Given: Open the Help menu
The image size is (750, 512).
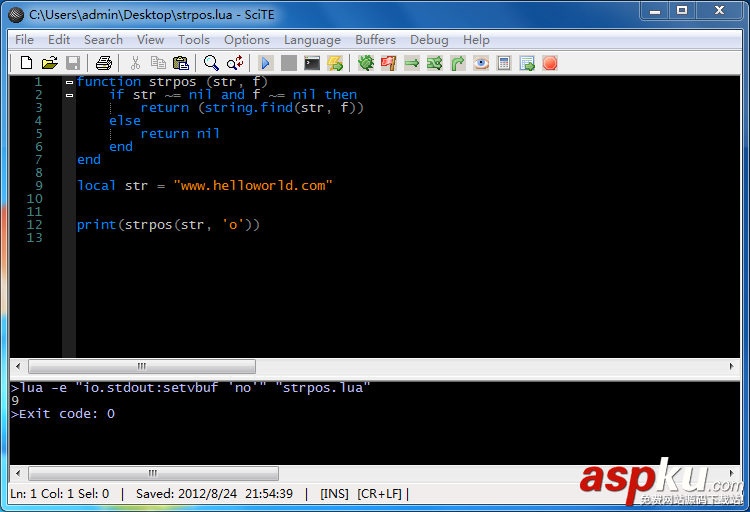Looking at the screenshot, I should (x=476, y=40).
